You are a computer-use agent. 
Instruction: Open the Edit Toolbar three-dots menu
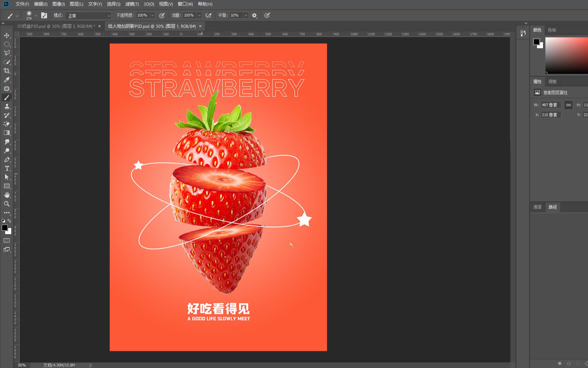pos(7,212)
